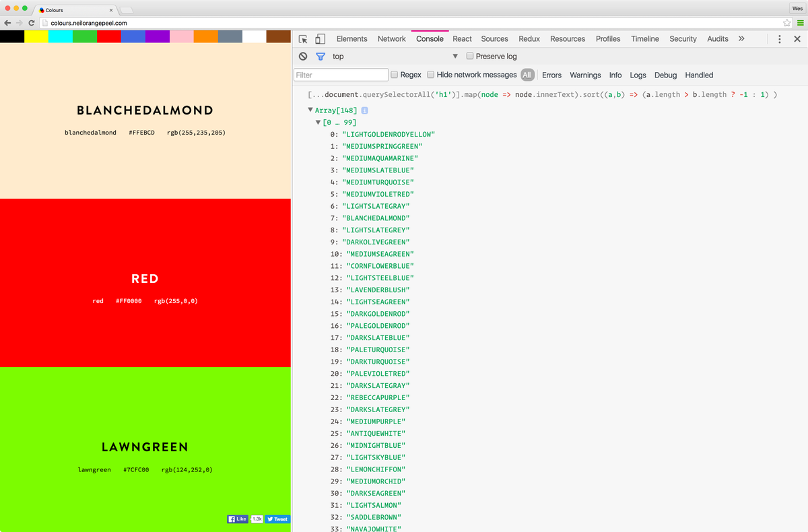This screenshot has width=808, height=532.
Task: Switch to the Network tab
Action: 391,39
